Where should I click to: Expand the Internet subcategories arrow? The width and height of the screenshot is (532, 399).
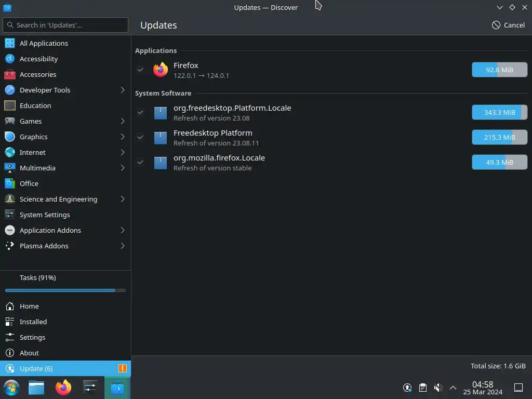[x=123, y=152]
